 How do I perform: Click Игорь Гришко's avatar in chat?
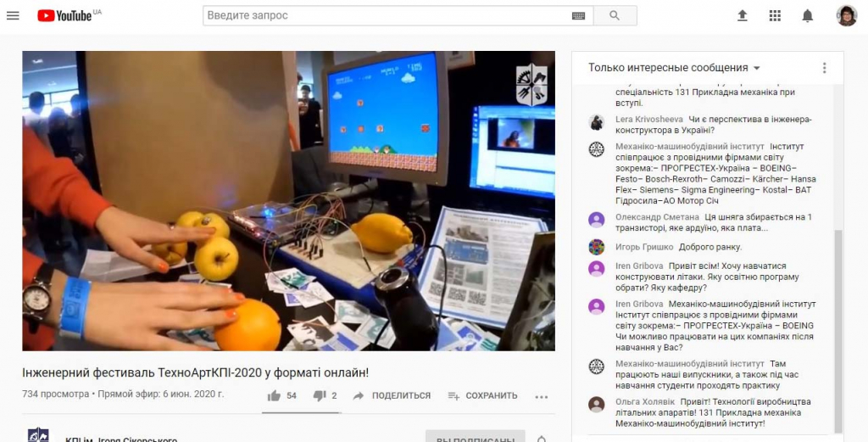pos(596,247)
